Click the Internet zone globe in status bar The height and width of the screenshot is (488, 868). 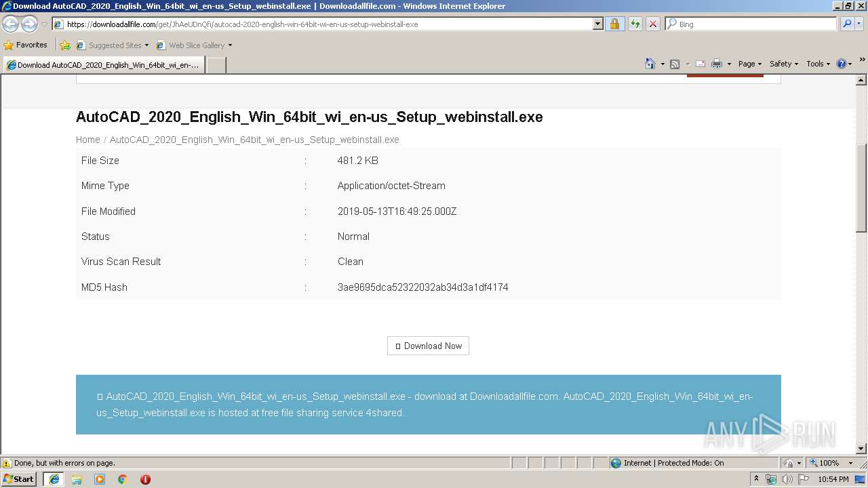(616, 463)
